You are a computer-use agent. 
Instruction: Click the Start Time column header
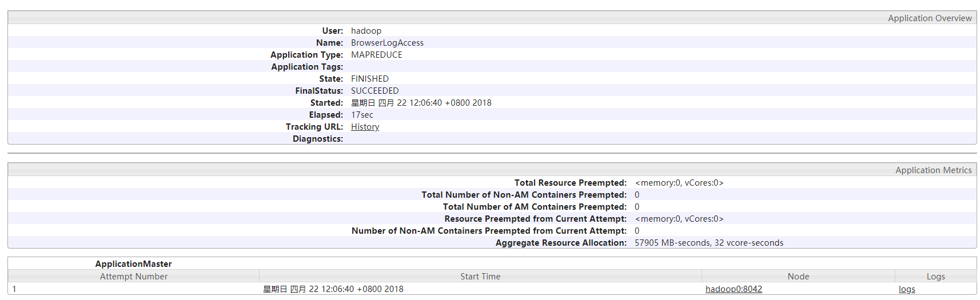tap(480, 277)
